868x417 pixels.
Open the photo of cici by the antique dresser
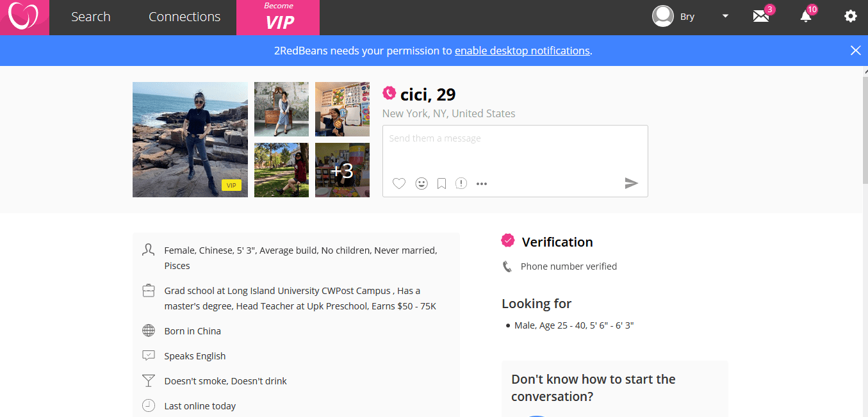[x=281, y=109]
